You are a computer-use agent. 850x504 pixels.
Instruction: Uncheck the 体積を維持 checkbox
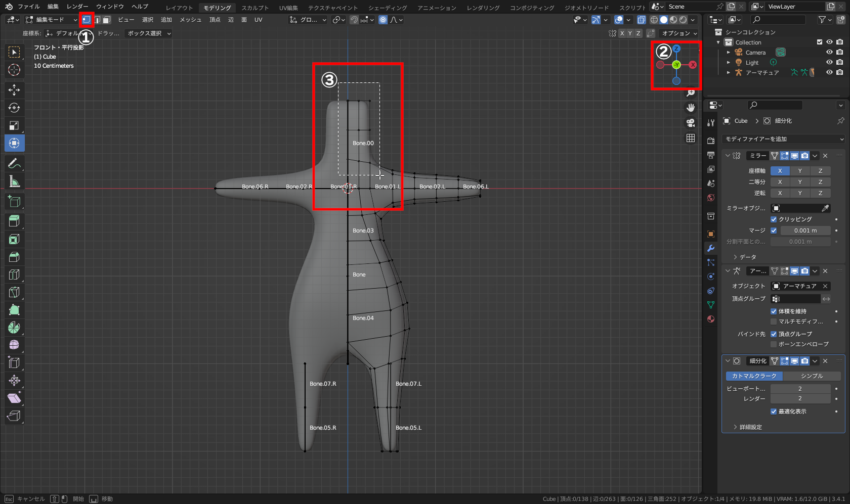pyautogui.click(x=774, y=311)
